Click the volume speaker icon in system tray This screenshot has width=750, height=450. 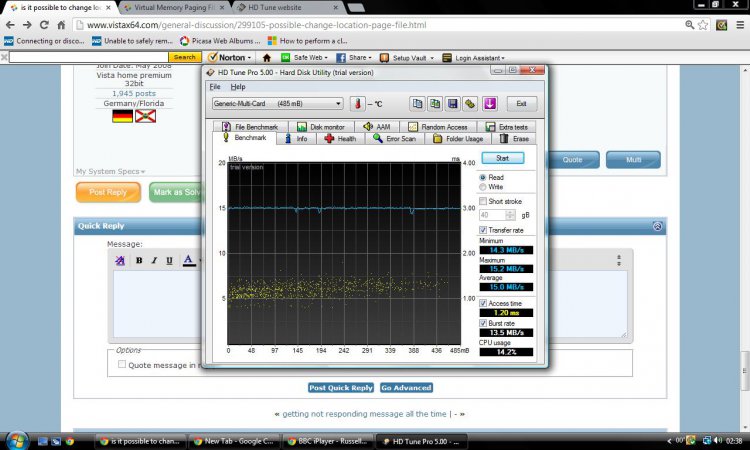718,440
